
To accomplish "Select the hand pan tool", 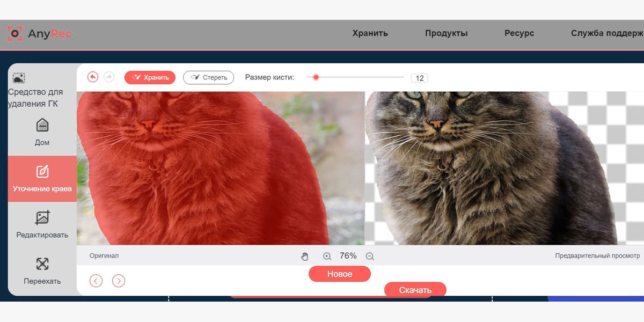I will click(305, 257).
